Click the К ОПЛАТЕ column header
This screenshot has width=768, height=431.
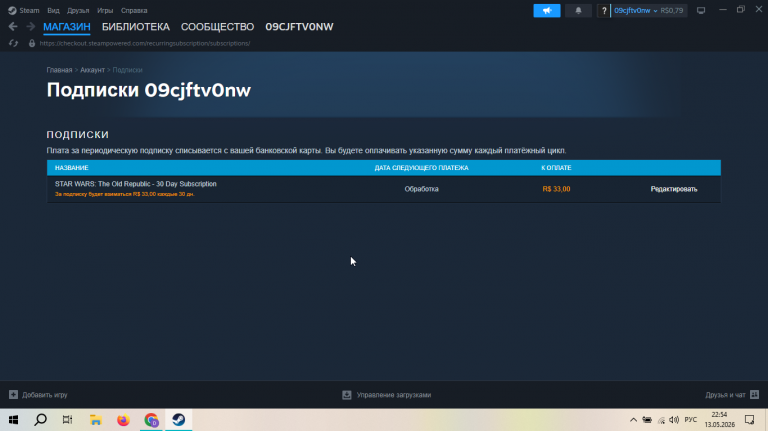click(x=556, y=168)
